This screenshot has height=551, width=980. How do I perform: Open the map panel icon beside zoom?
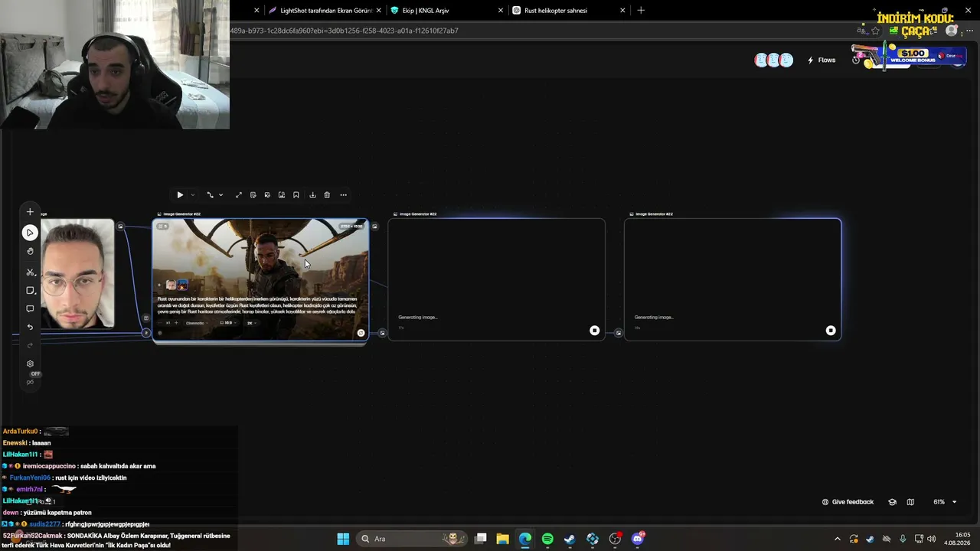pos(910,502)
